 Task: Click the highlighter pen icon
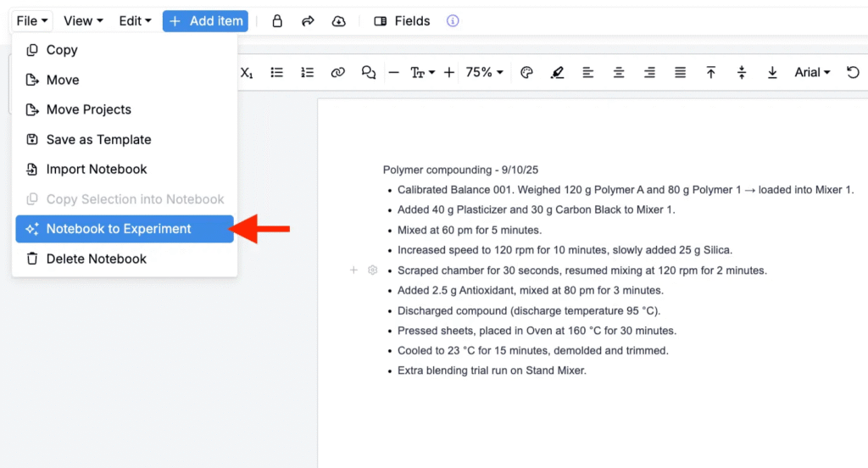(557, 73)
